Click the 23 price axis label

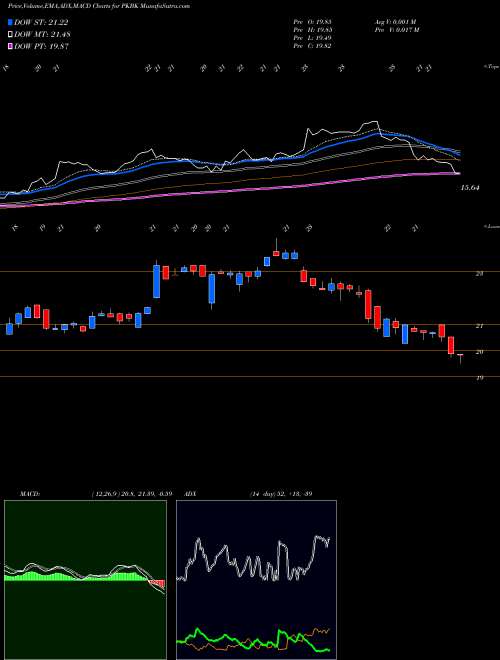click(479, 274)
